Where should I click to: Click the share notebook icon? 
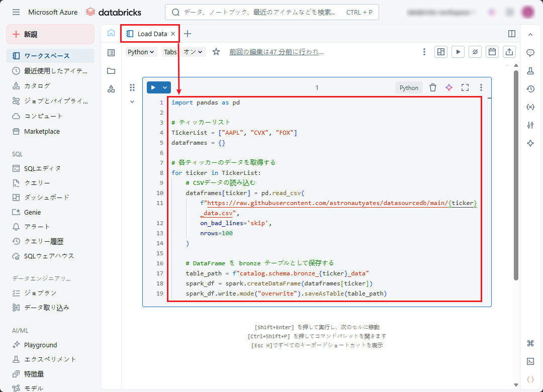tap(509, 52)
